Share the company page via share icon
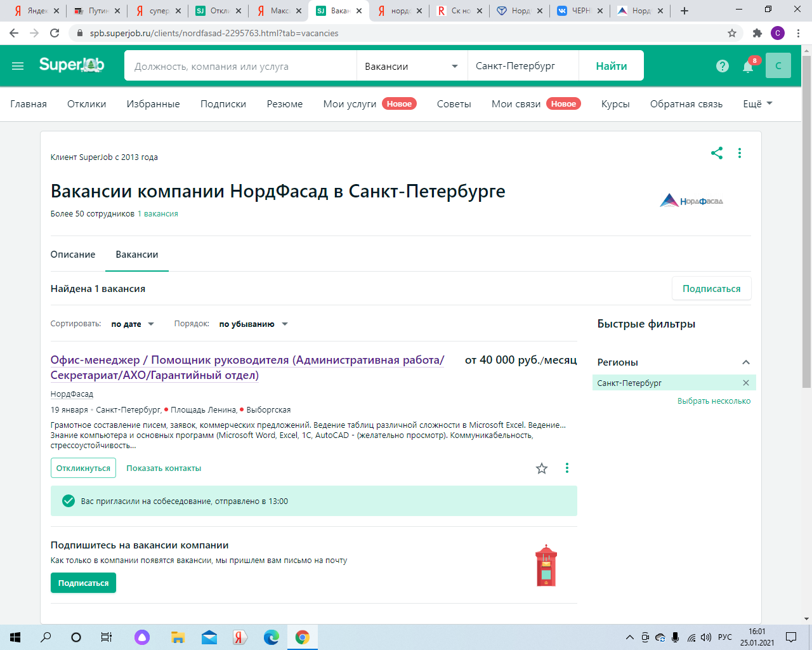The width and height of the screenshot is (812, 650). coord(717,153)
